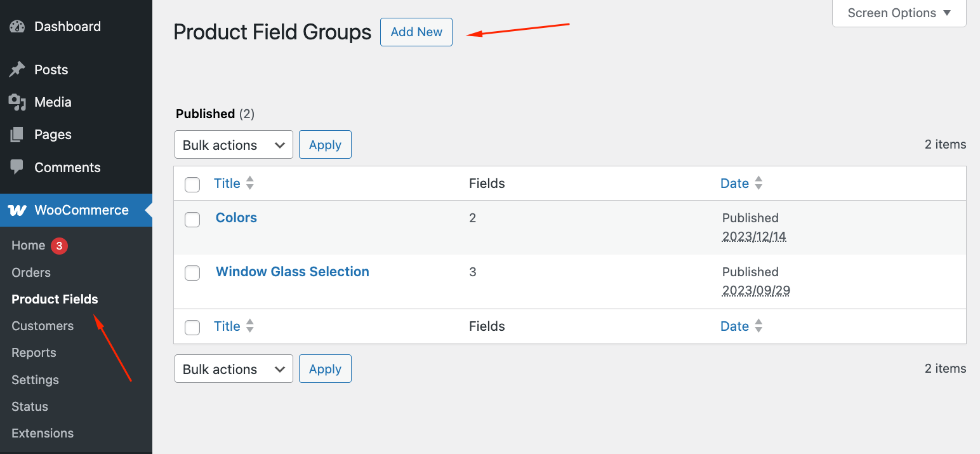The image size is (980, 454).
Task: Click the Add New button
Action: point(416,32)
